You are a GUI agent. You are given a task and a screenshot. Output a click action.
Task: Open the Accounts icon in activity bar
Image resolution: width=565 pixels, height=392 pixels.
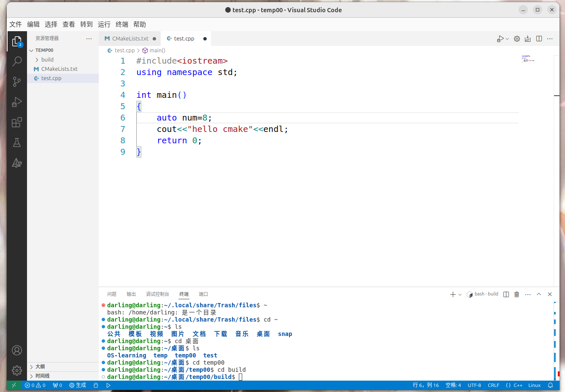[17, 350]
